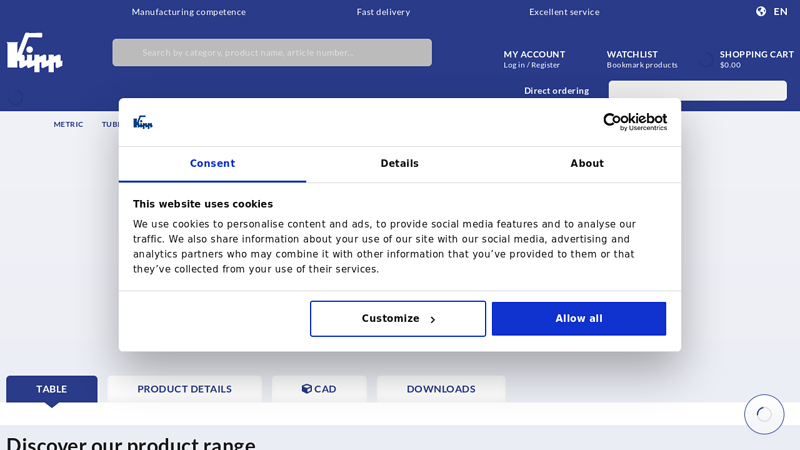800x450 pixels.
Task: Click the Cookiebot by Usercentrics logo
Action: [x=621, y=122]
